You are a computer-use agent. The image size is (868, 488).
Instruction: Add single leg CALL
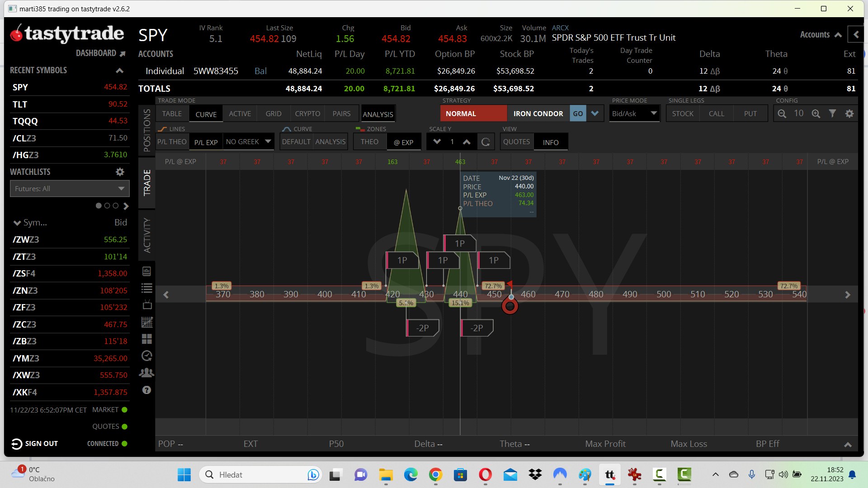pos(717,113)
